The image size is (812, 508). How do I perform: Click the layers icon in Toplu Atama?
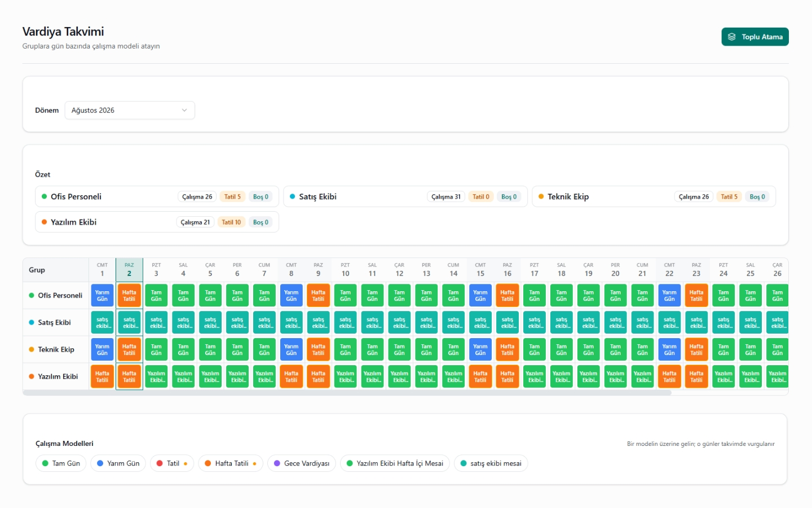click(x=731, y=37)
